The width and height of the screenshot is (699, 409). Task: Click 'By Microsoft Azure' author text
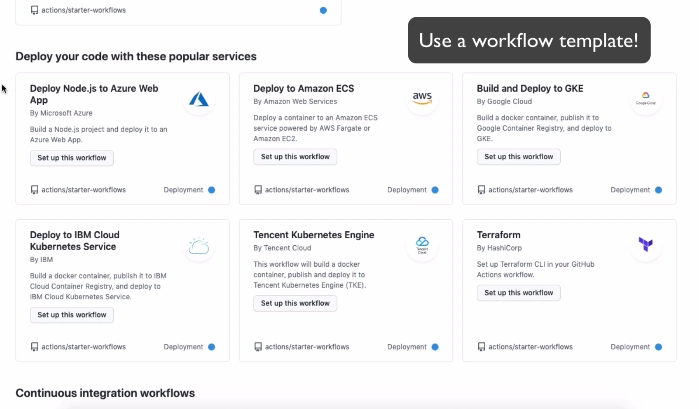[61, 113]
